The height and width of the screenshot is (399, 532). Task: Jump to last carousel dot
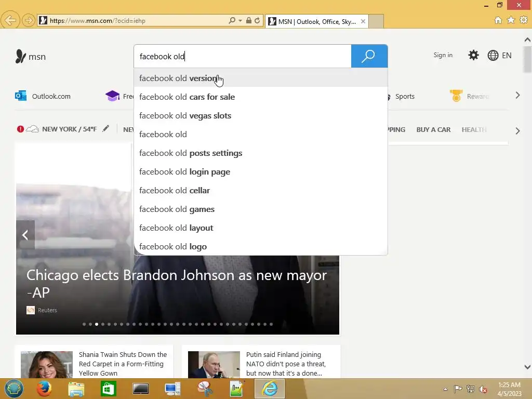tap(271, 324)
